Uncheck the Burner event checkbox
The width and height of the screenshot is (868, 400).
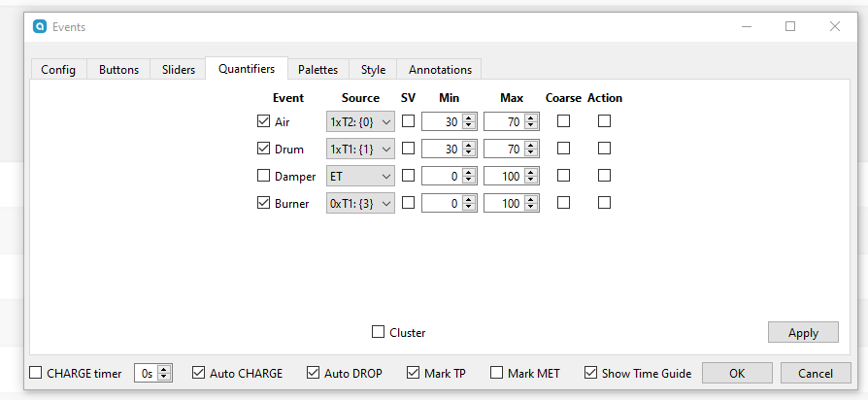263,203
